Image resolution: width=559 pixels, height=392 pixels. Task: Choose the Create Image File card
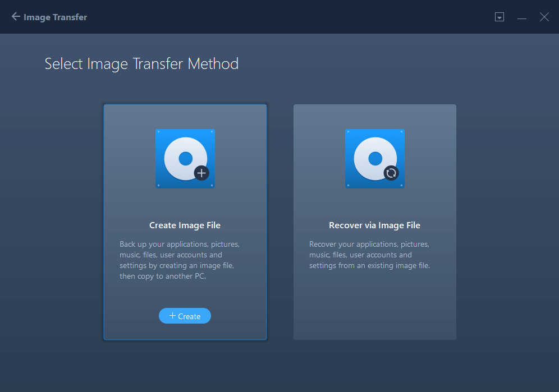click(185, 222)
